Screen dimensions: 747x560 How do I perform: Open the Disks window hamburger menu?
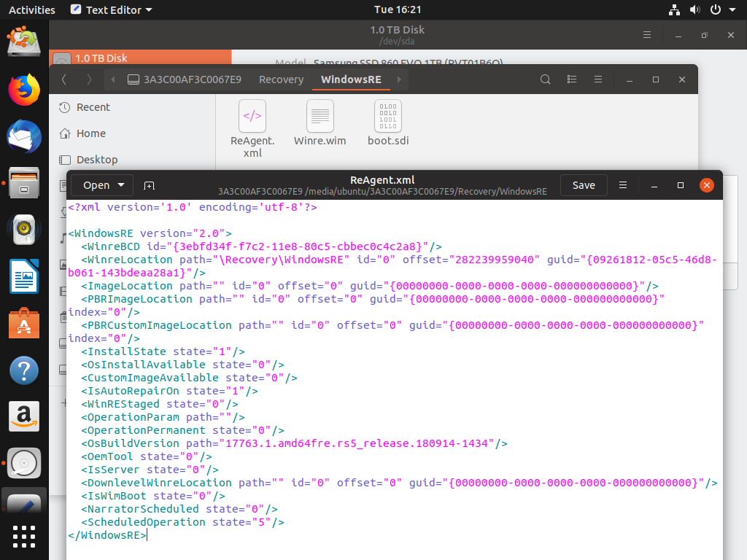(647, 35)
